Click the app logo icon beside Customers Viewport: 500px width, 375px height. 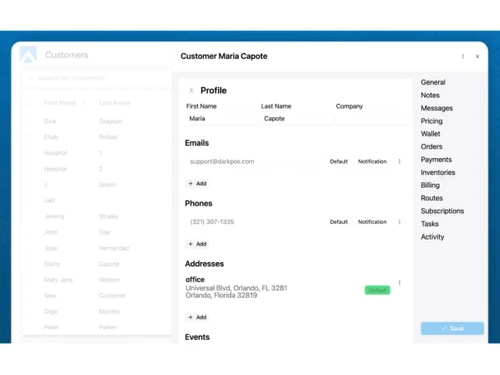[28, 54]
